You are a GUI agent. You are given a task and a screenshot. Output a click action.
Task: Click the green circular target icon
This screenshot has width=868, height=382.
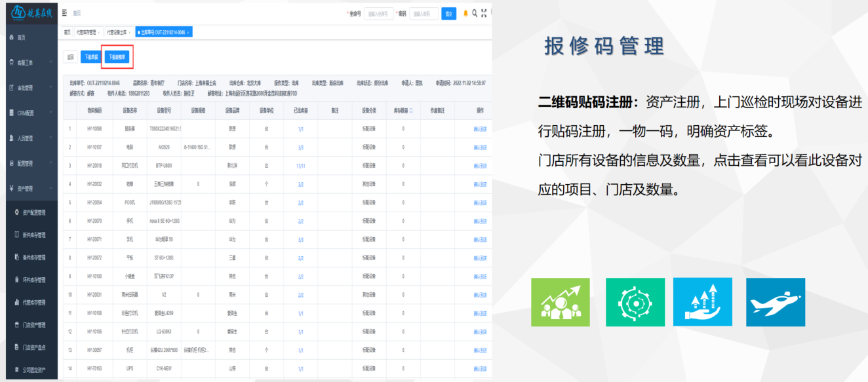(635, 302)
